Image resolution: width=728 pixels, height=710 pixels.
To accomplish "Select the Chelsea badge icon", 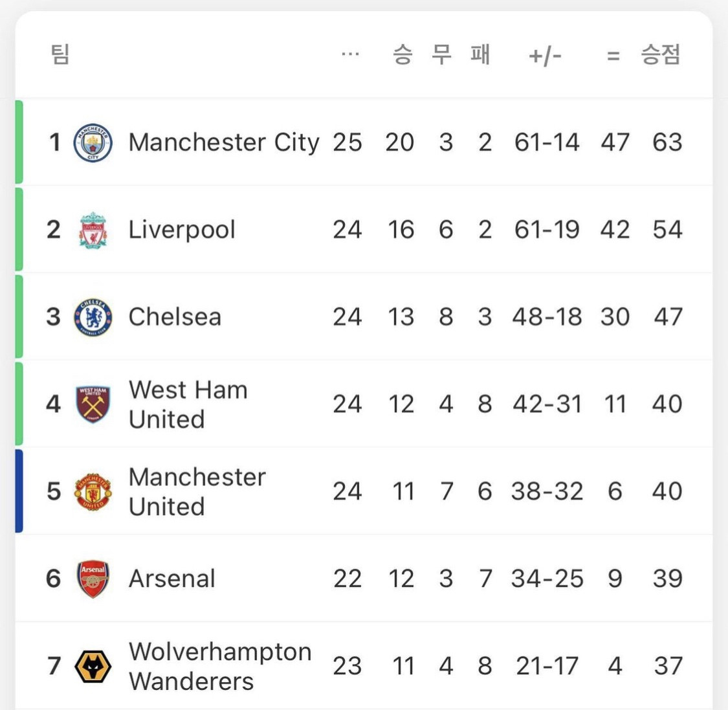I will pos(93,317).
